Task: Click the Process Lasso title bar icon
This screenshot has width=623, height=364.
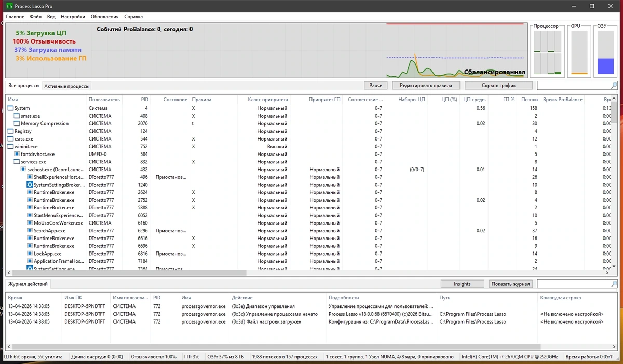Action: 9,6
